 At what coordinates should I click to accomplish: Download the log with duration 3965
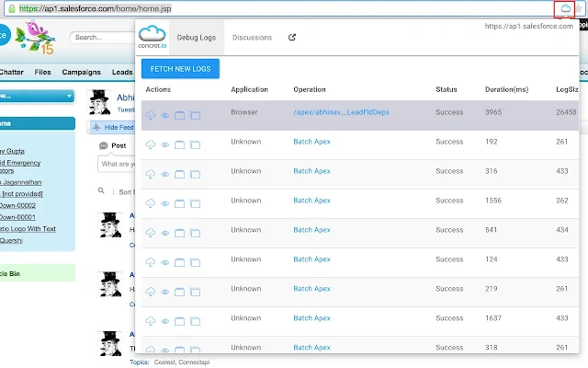(x=151, y=115)
